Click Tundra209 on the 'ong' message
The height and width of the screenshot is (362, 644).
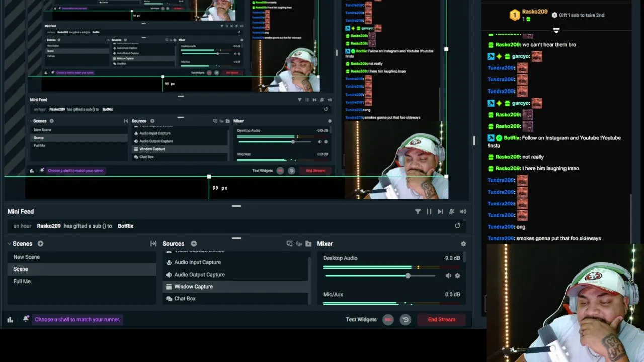click(x=500, y=227)
